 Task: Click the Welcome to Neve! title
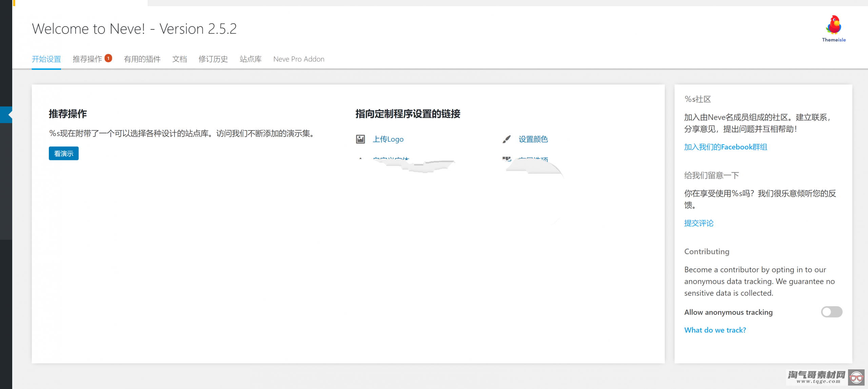pos(134,29)
